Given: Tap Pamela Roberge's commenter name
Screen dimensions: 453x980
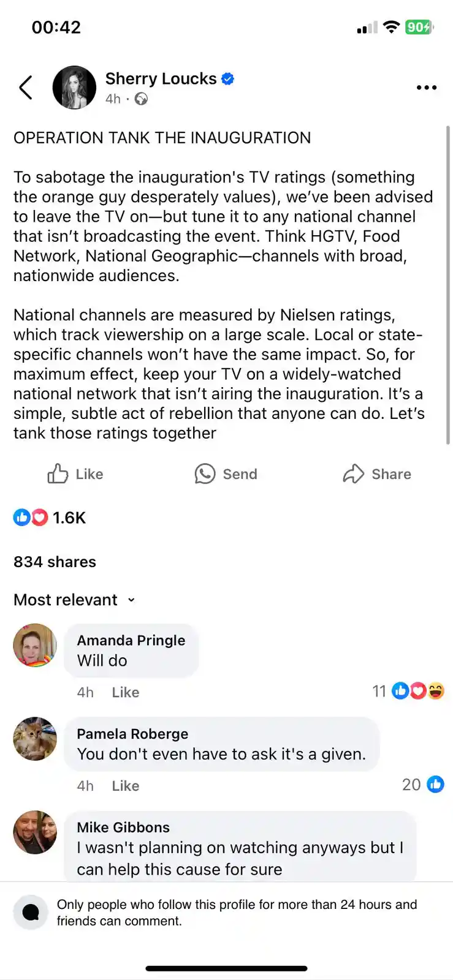Looking at the screenshot, I should click(132, 734).
